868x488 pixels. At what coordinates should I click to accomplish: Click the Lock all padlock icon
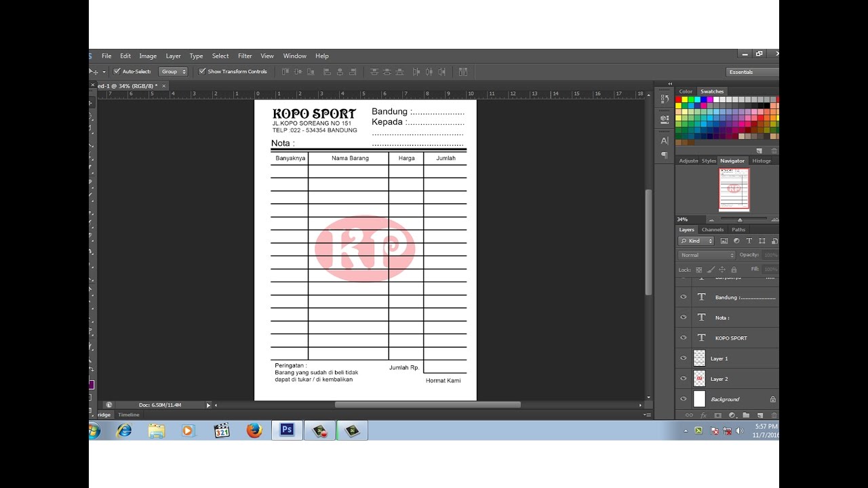(734, 270)
